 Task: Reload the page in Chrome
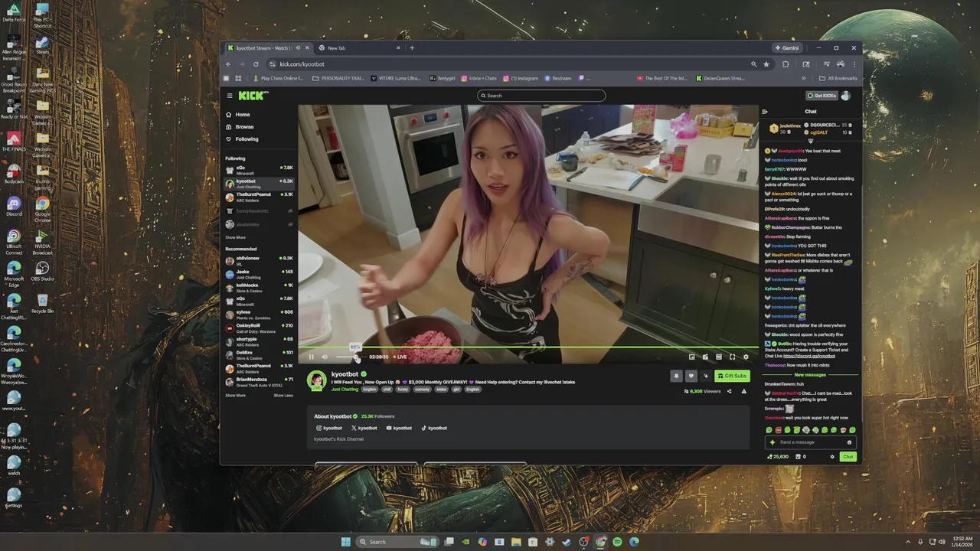coord(256,64)
